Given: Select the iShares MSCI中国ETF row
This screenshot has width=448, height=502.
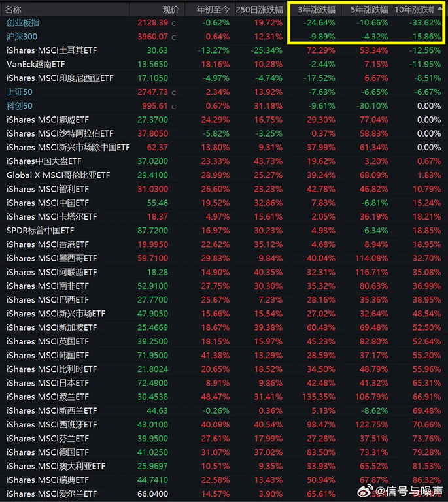Looking at the screenshot, I should 224,203.
